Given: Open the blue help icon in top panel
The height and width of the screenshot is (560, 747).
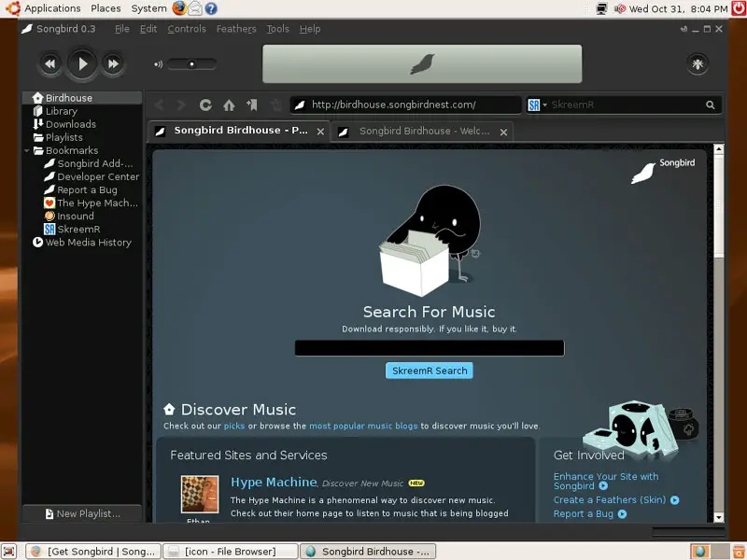Looking at the screenshot, I should click(x=211, y=8).
